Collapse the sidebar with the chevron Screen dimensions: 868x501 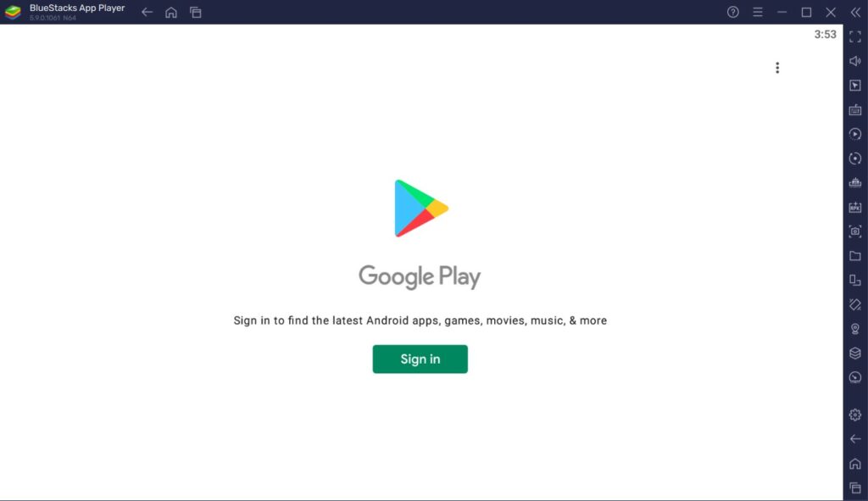point(854,12)
